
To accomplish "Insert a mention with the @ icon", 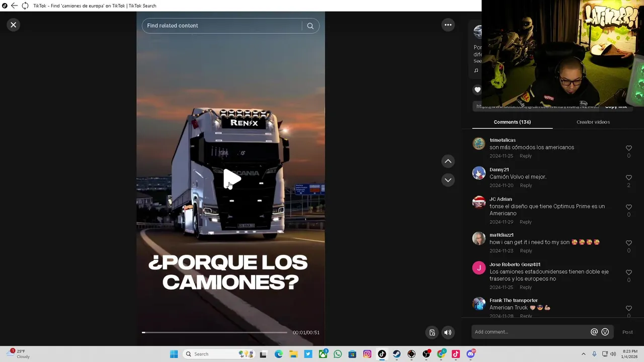I will pos(594,332).
